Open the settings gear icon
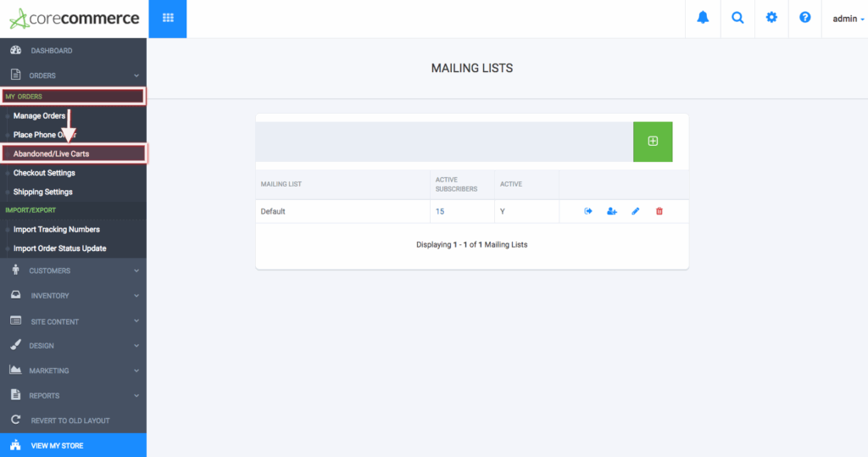This screenshot has width=868, height=457. click(771, 18)
